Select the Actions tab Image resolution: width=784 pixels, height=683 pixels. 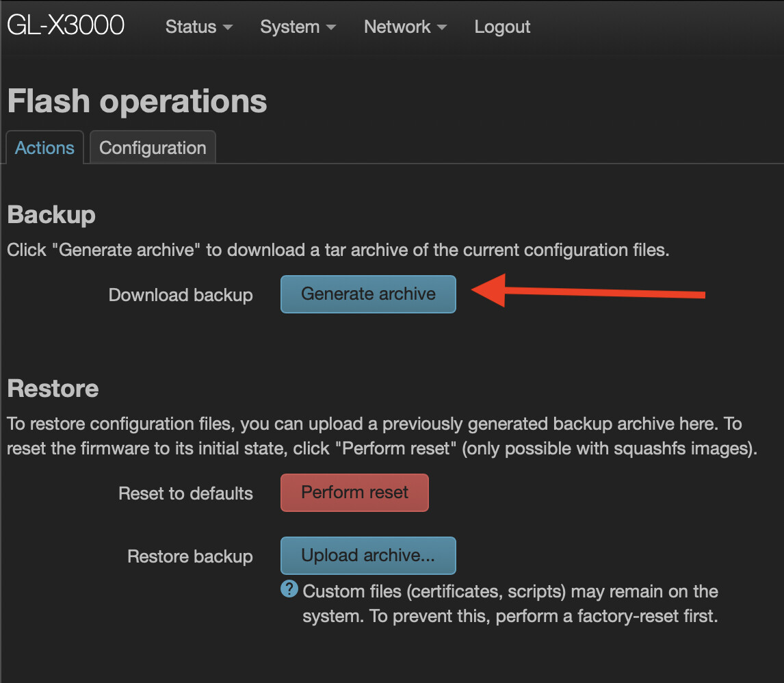pyautogui.click(x=44, y=148)
